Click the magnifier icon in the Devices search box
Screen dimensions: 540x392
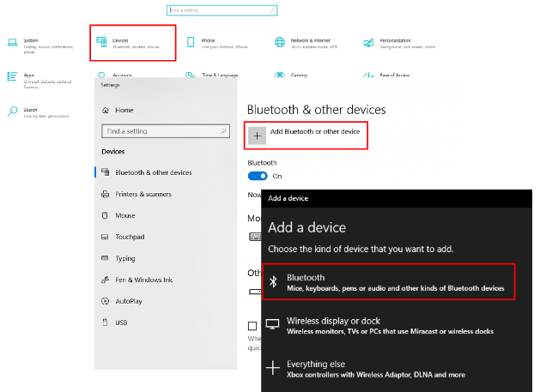tap(223, 130)
